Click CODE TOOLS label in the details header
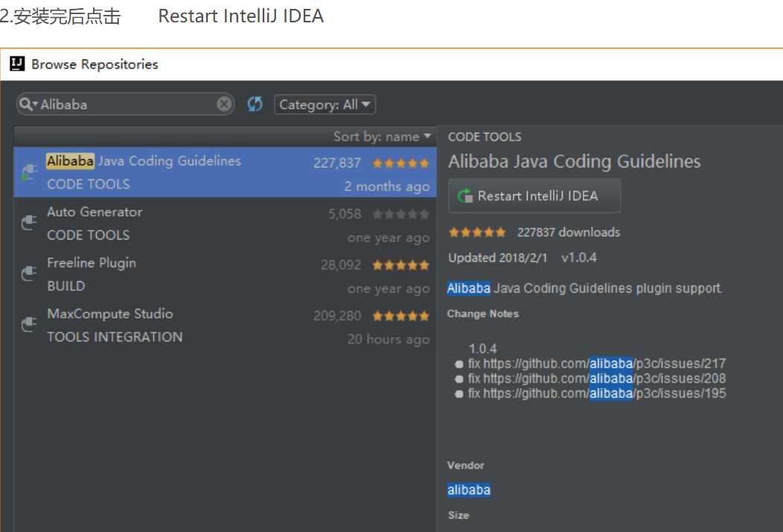 tap(485, 137)
